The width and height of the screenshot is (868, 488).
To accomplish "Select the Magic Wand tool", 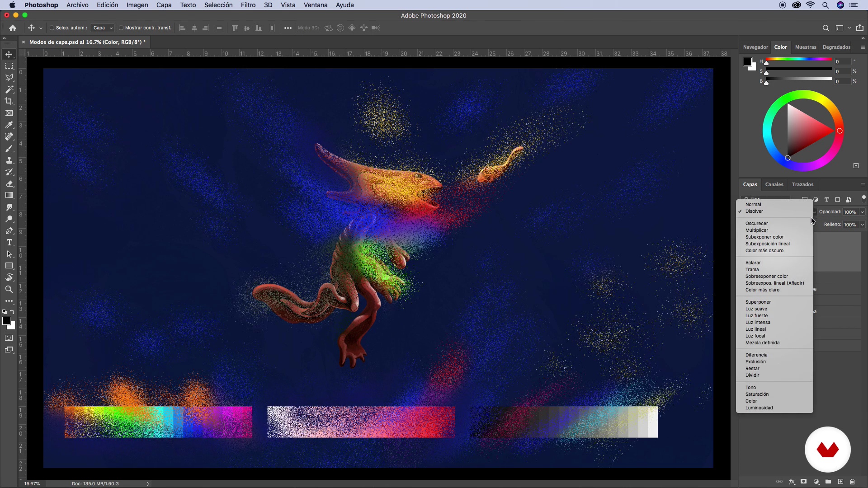I will (x=9, y=89).
